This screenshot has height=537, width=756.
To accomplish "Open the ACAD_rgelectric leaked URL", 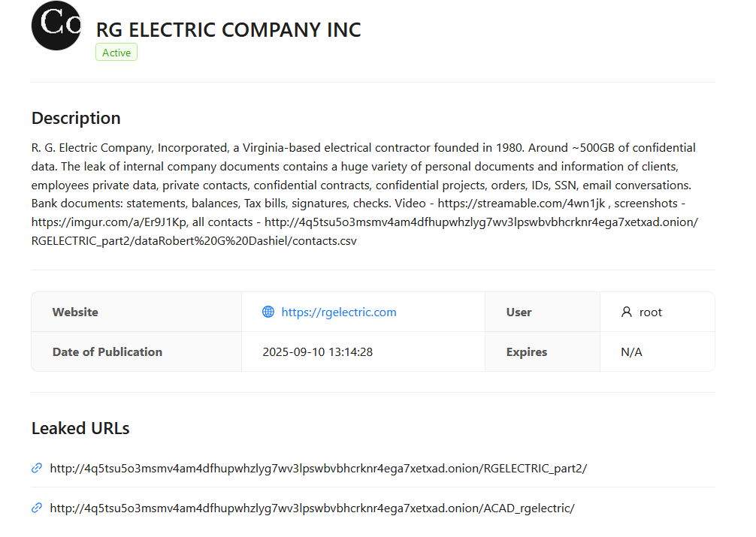I will [312, 508].
